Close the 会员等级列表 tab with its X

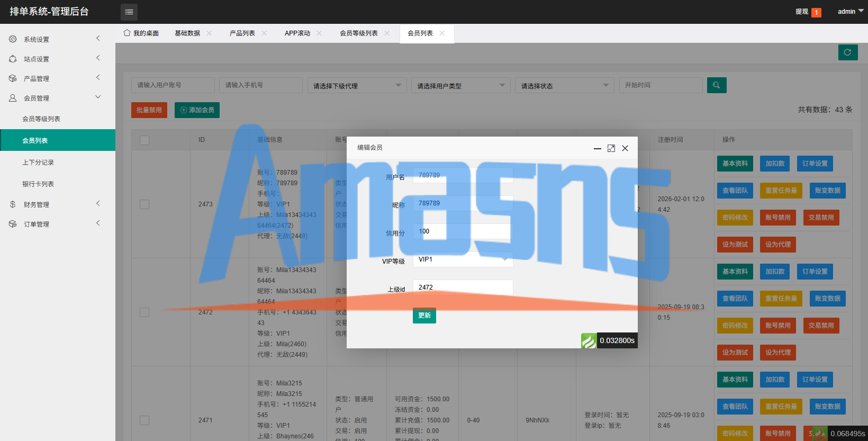(x=387, y=33)
